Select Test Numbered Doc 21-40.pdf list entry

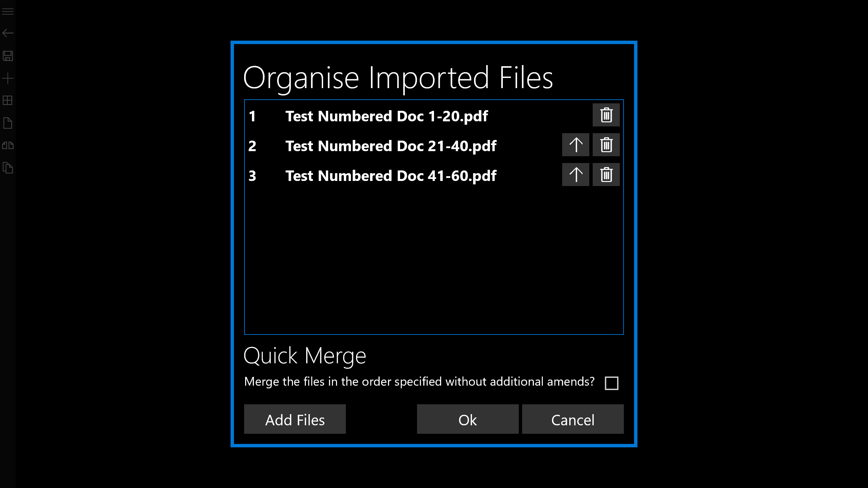click(x=391, y=146)
